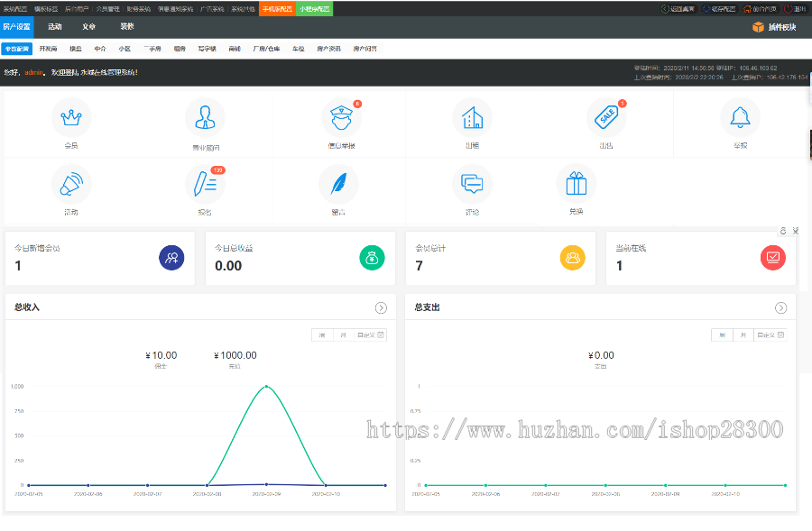Open the 系统配置 top menu

(15, 9)
